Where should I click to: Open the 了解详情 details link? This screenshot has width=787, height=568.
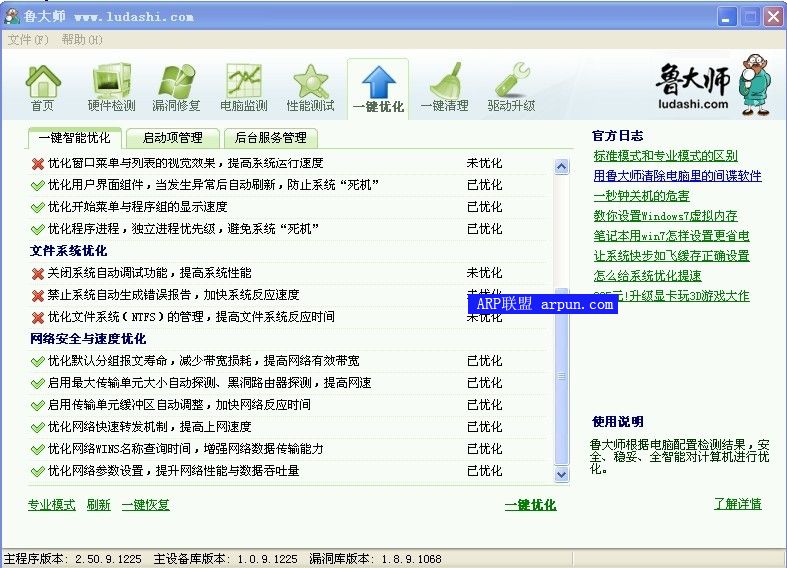737,504
